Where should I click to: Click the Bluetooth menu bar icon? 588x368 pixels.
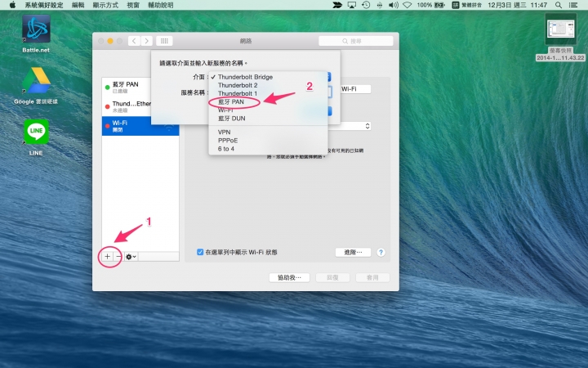(x=380, y=5)
